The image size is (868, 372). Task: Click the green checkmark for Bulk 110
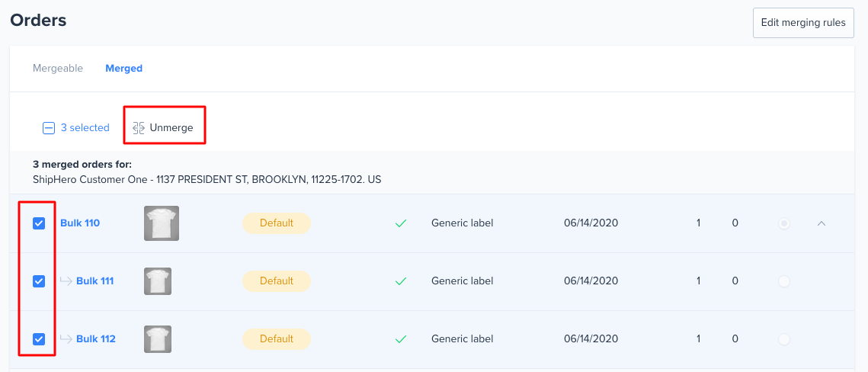(x=401, y=223)
